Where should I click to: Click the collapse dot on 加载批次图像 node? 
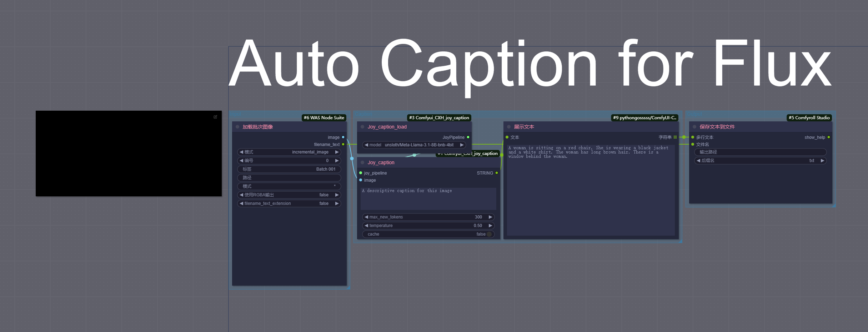coord(237,127)
